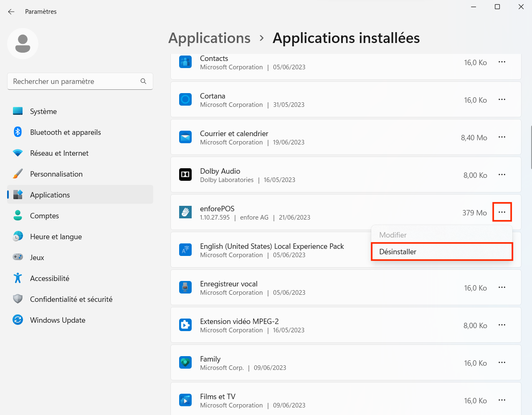Click the Confidentialité shield icon
This screenshot has height=415, width=532.
point(18,299)
